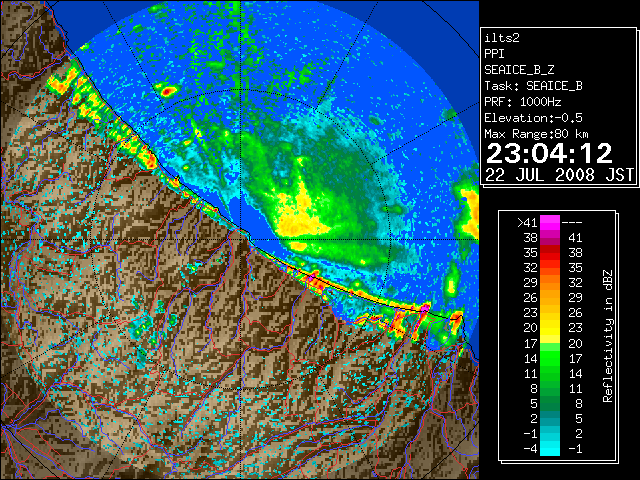Viewport: 640px width, 480px height.
Task: Click the magenta >41 dBZ legend swatch
Action: coord(550,222)
